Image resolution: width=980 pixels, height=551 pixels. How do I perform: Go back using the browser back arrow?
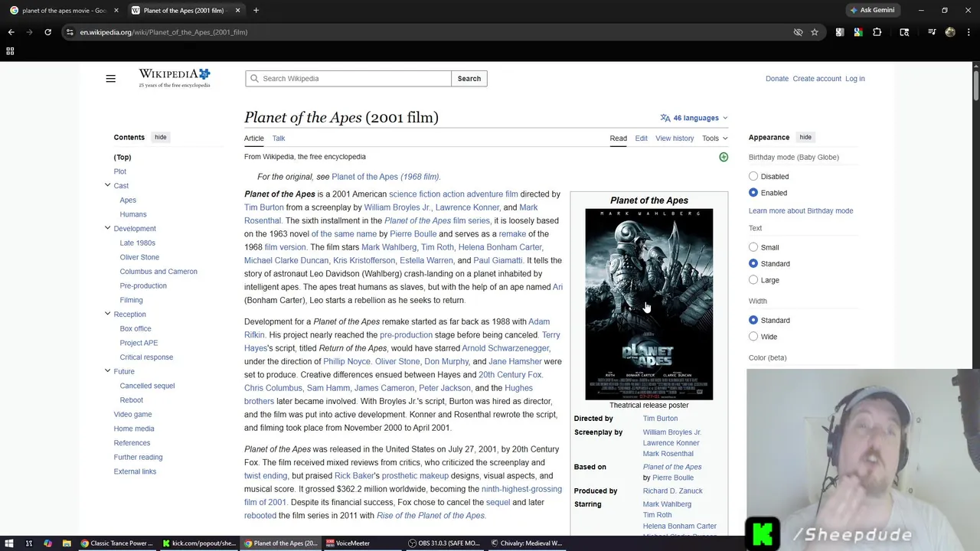[x=11, y=32]
